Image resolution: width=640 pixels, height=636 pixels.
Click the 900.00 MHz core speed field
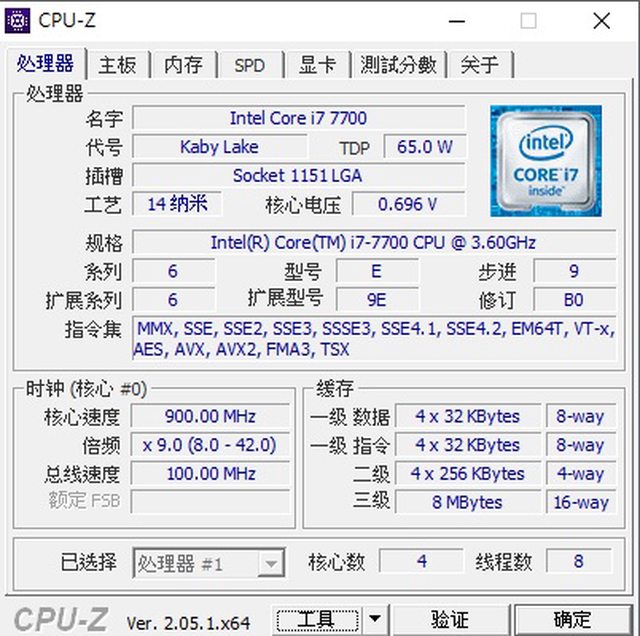point(210,416)
